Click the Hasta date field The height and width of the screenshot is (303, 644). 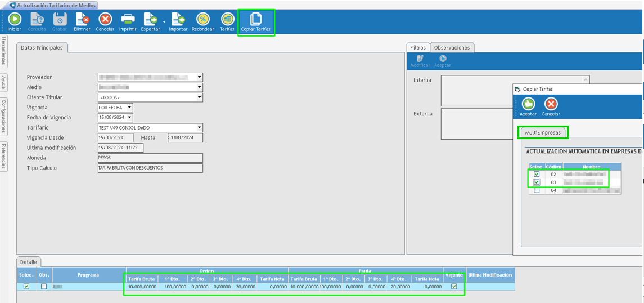186,138
